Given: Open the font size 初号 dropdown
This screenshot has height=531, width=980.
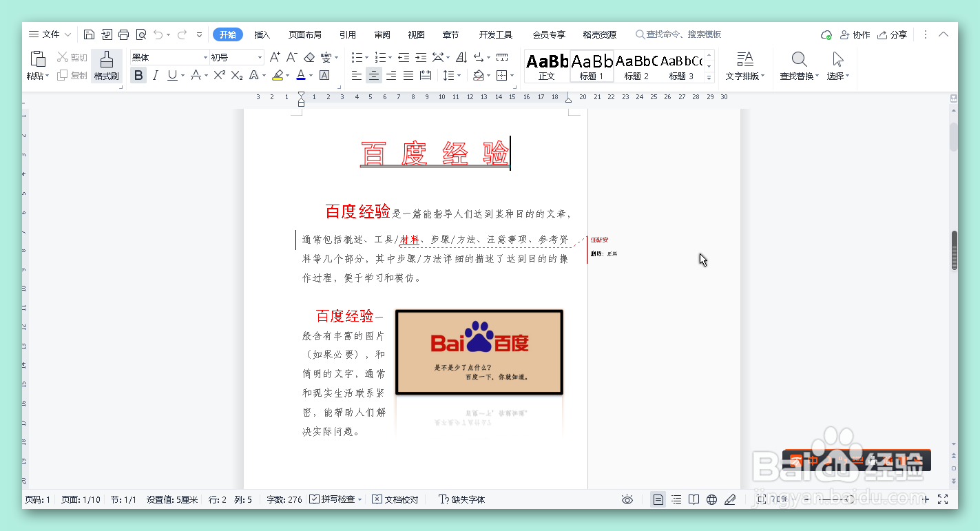Looking at the screenshot, I should point(260,57).
